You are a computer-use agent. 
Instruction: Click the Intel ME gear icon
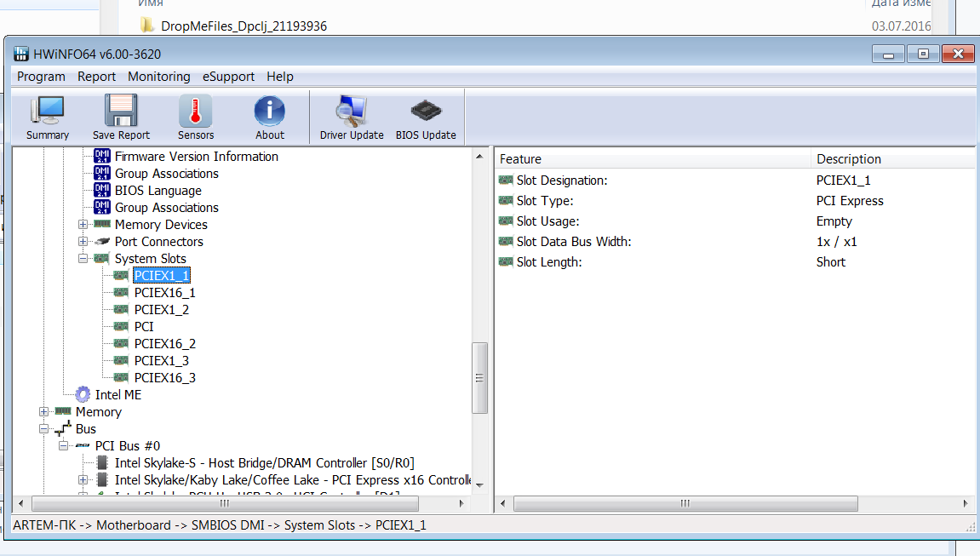tap(83, 394)
